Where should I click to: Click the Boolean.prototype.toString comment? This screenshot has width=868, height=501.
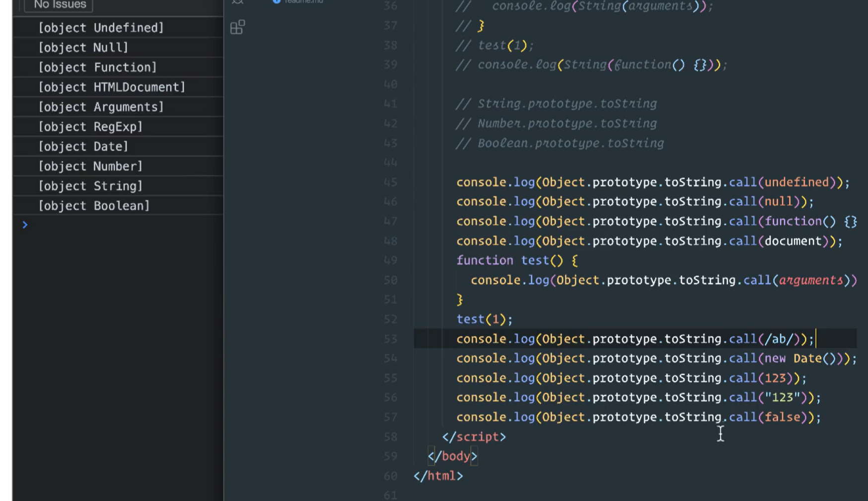pos(560,143)
